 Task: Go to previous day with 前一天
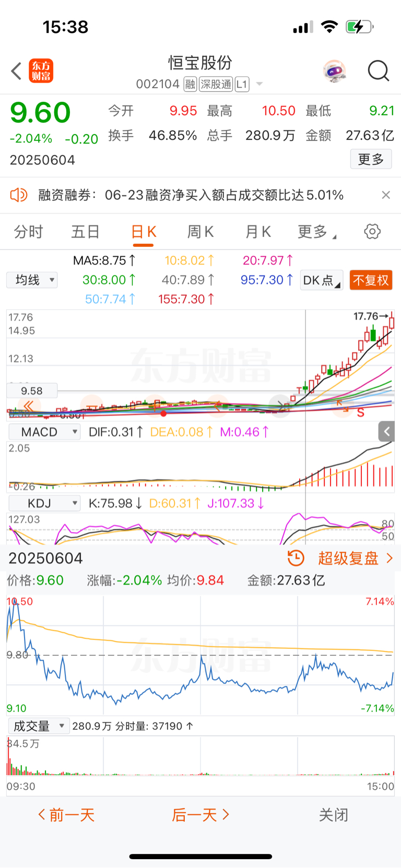(66, 815)
